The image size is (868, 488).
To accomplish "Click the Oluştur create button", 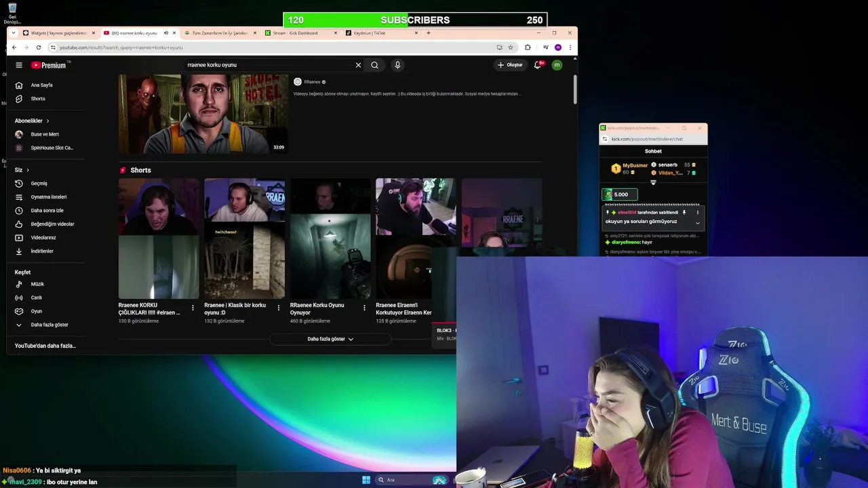I will pos(510,65).
